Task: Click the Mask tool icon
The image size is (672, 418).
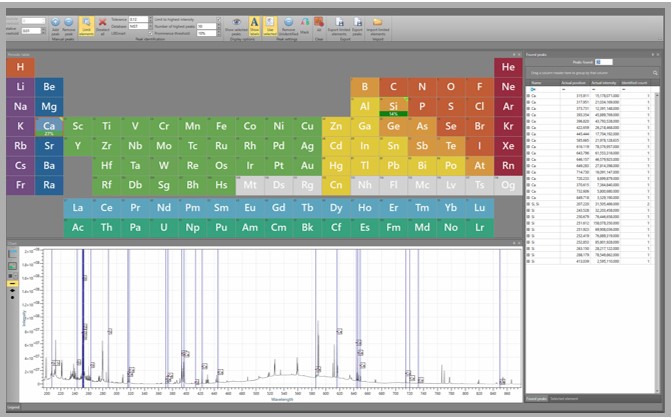Action: point(305,23)
